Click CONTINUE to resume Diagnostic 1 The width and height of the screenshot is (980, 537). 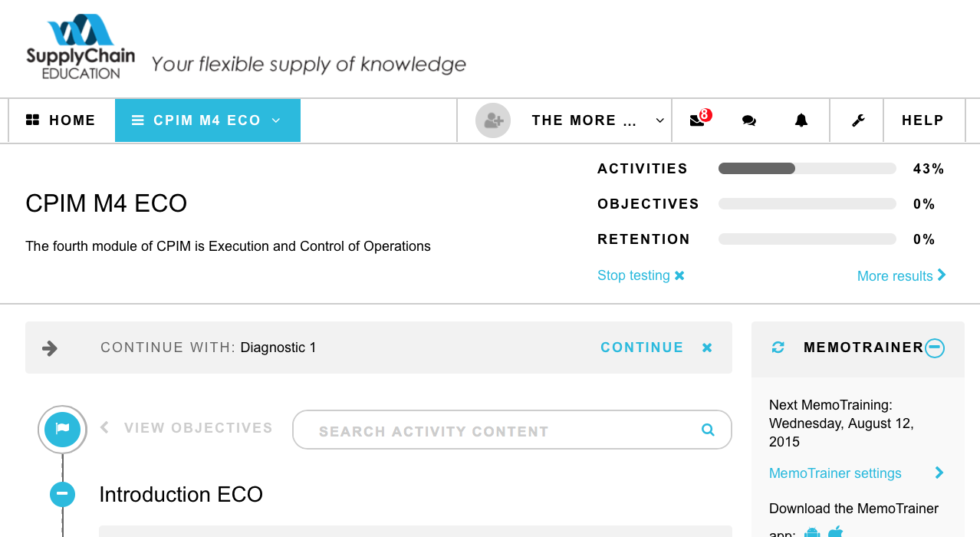click(x=642, y=348)
